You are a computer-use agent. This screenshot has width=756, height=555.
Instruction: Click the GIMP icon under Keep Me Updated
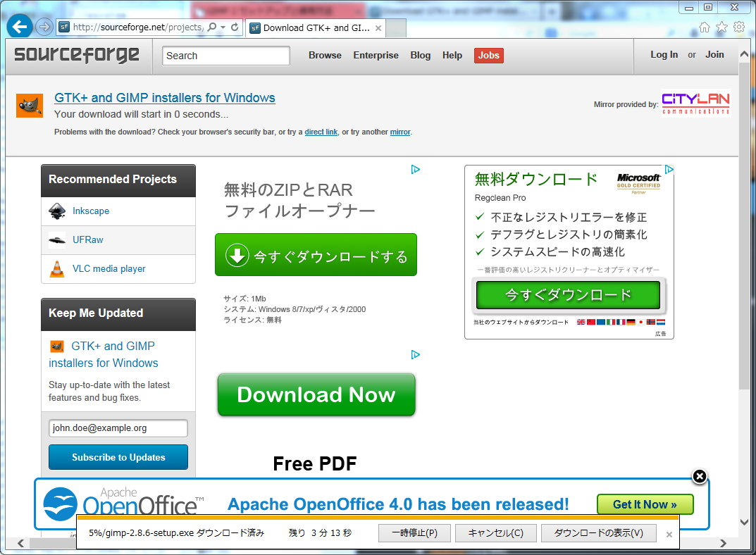[x=57, y=347]
